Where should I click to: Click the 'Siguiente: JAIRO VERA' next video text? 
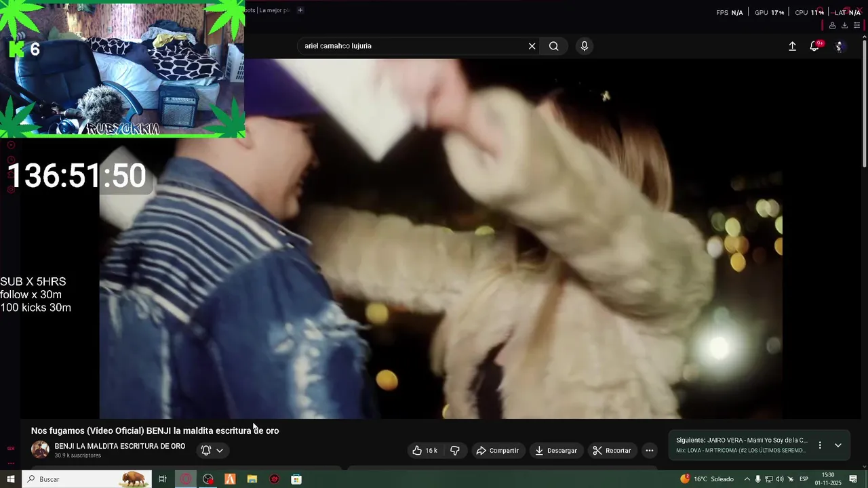(x=742, y=441)
